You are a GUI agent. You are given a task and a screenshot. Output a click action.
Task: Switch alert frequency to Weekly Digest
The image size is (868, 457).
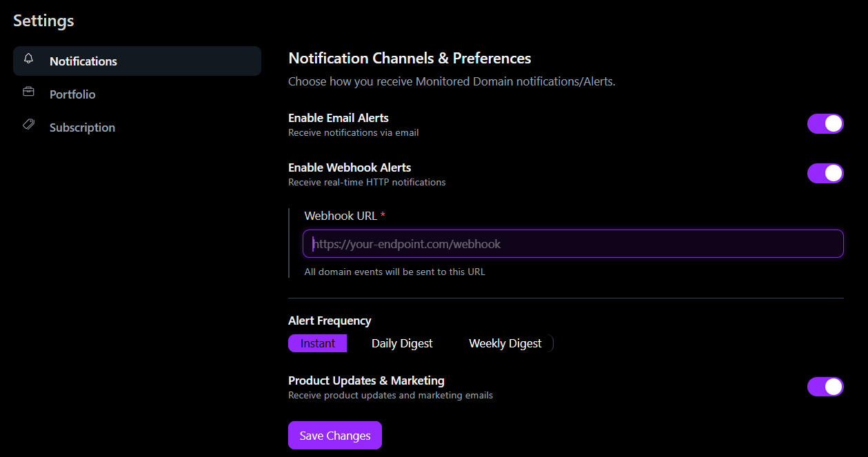tap(505, 343)
